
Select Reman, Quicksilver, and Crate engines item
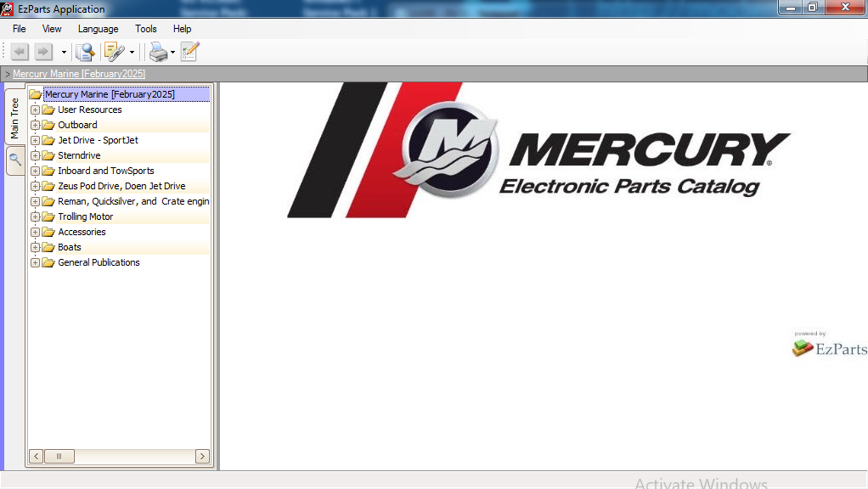tap(133, 201)
